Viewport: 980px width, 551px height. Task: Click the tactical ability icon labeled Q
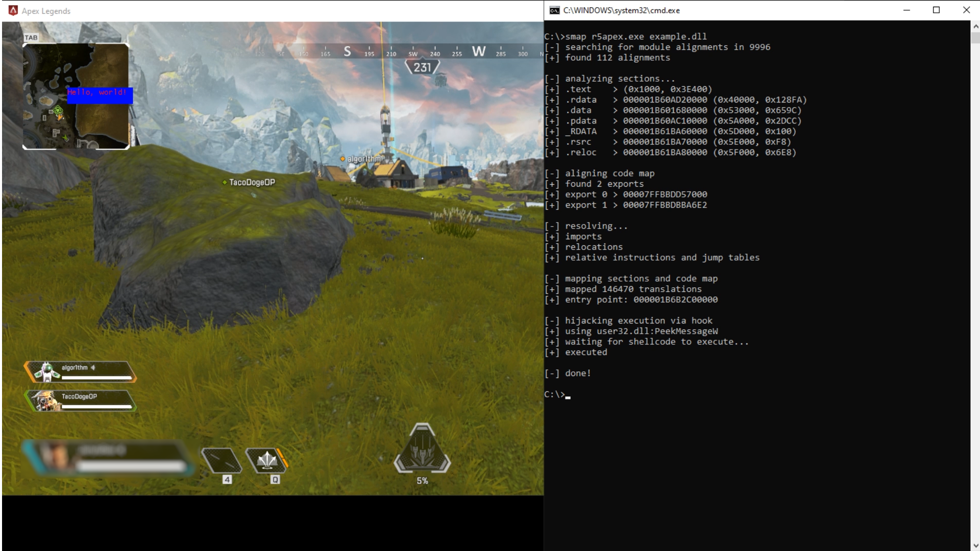tap(266, 461)
